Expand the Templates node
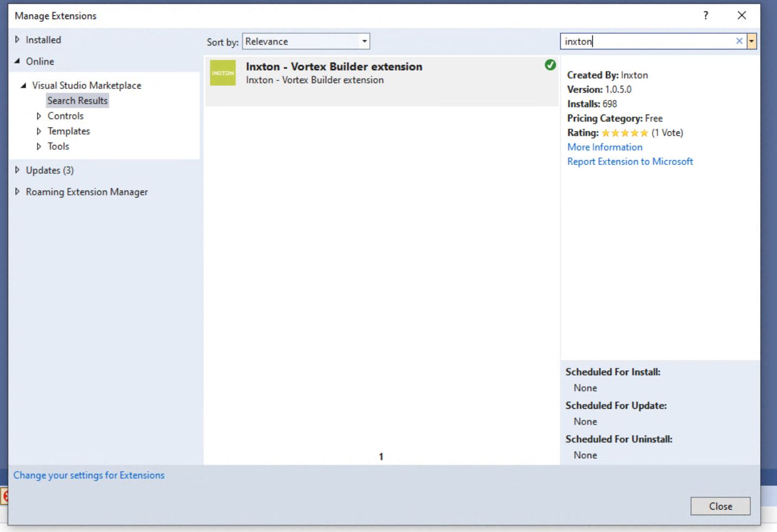777x532 pixels. pos(39,131)
